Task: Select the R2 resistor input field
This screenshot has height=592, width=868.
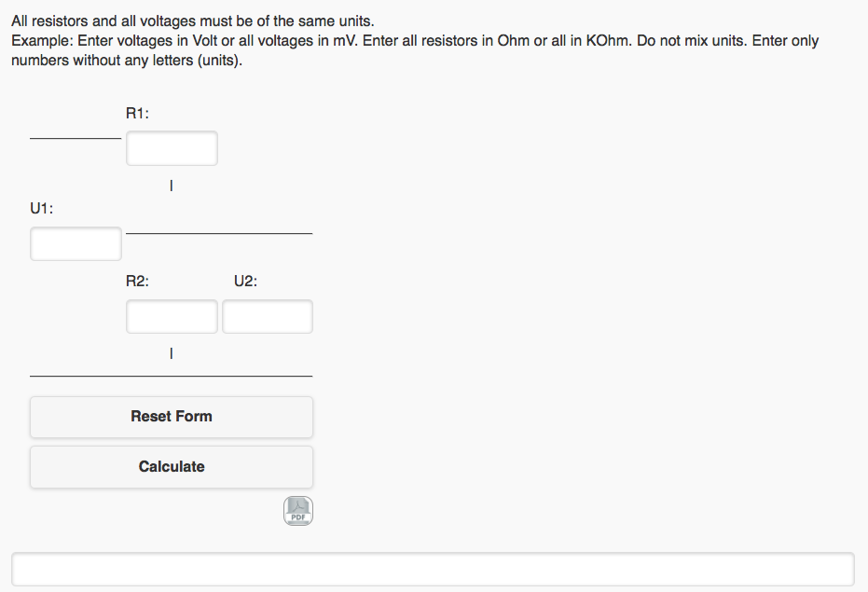Action: click(x=172, y=317)
